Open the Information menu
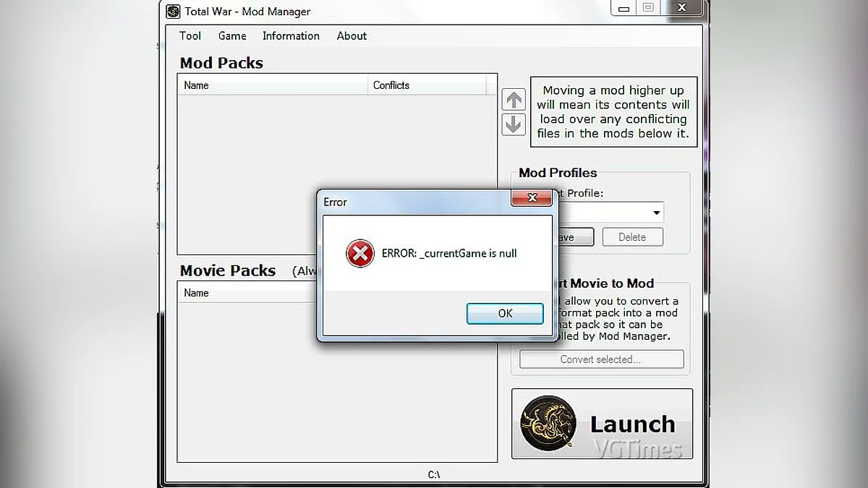868x488 pixels. pos(291,36)
